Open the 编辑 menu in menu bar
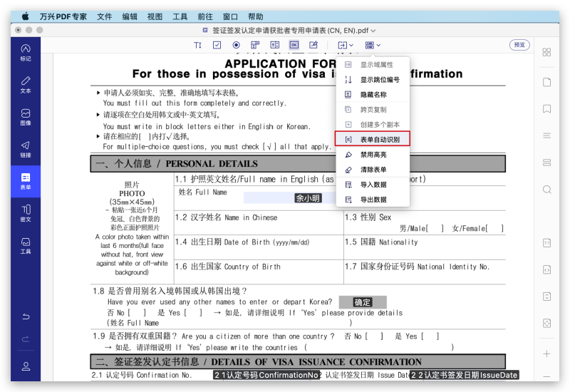 click(x=130, y=16)
